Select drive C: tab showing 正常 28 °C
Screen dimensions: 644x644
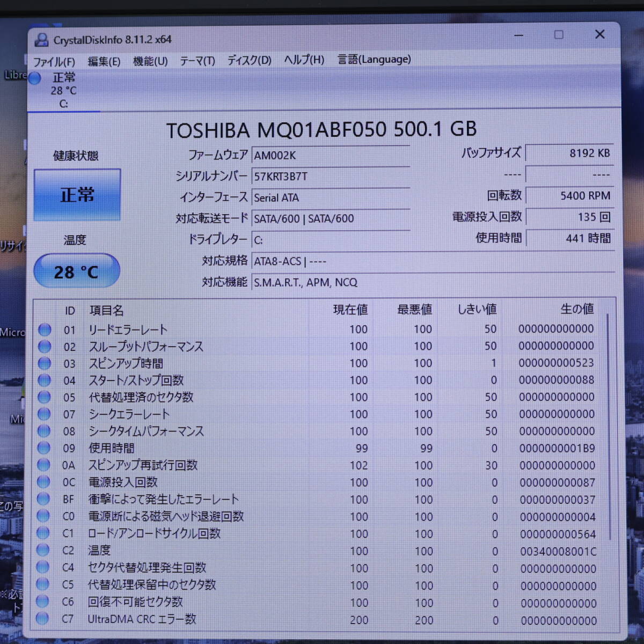(x=63, y=90)
